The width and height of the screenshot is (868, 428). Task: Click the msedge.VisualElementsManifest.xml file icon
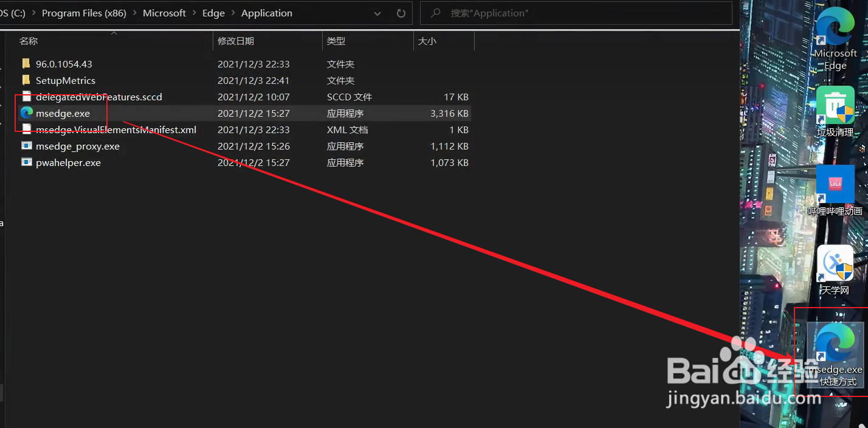[x=26, y=129]
